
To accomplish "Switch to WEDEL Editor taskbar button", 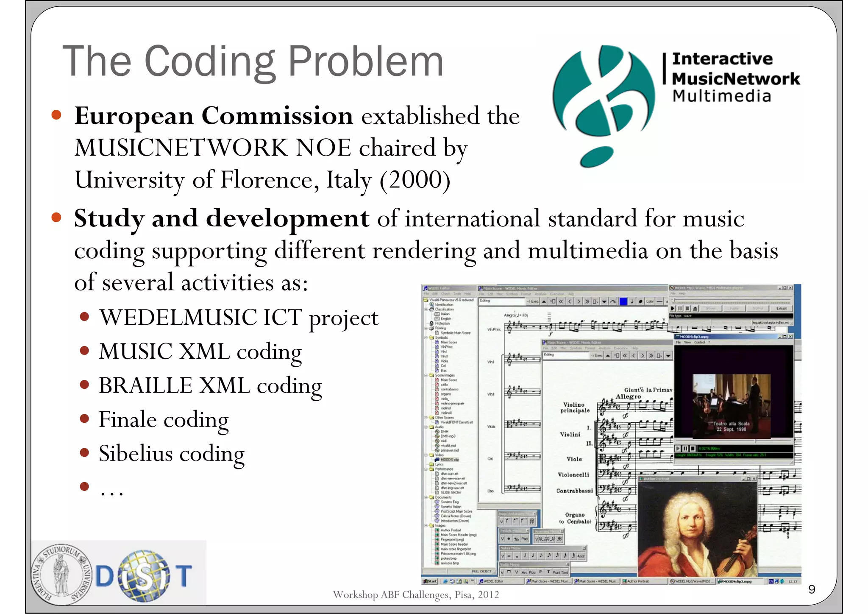I will coord(500,581).
